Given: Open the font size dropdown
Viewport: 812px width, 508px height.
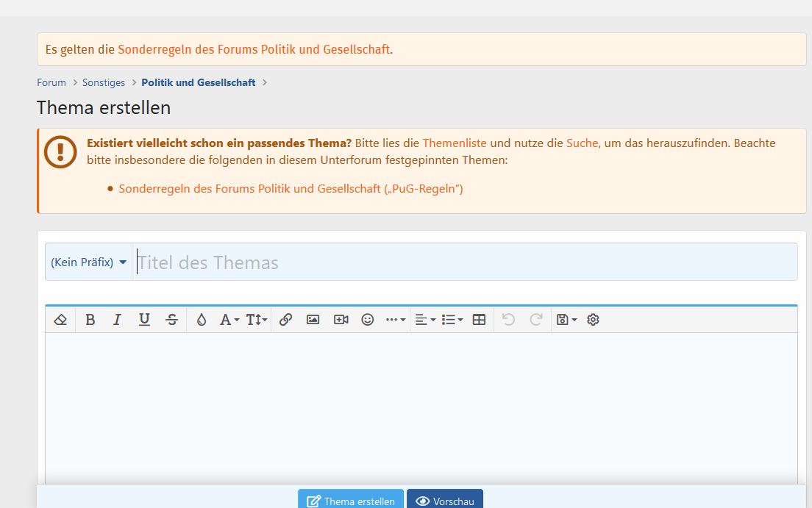Looking at the screenshot, I should pyautogui.click(x=257, y=320).
